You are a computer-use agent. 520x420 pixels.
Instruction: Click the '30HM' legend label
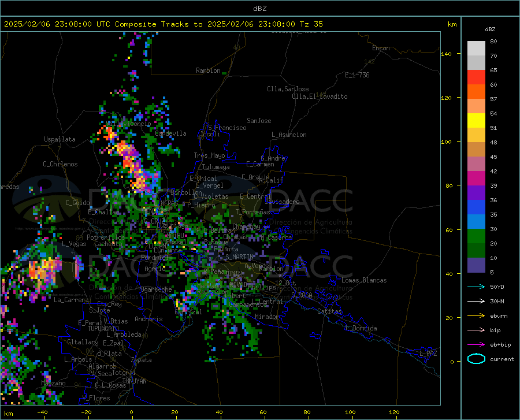(497, 302)
